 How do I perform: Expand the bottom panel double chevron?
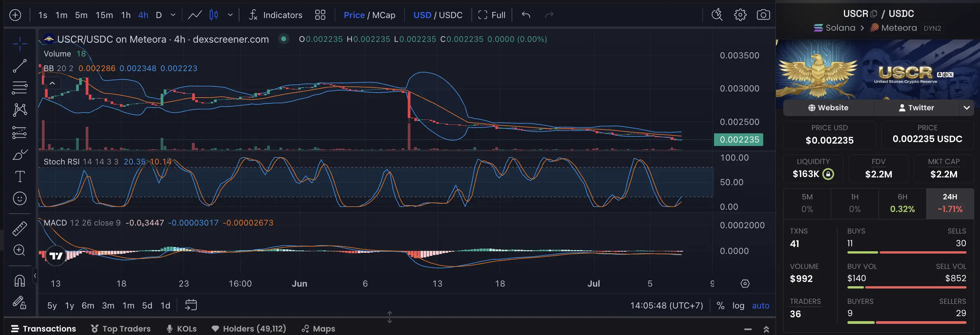(766, 329)
